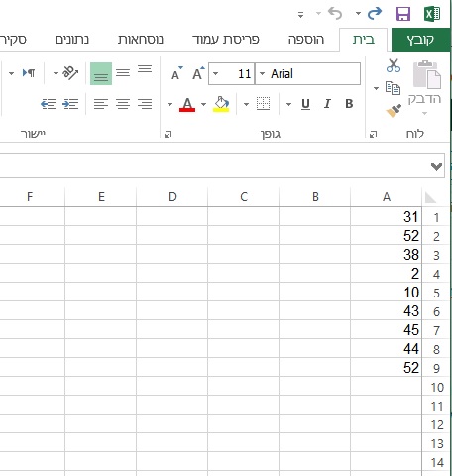Image resolution: width=452 pixels, height=476 pixels.
Task: Open the פריסת עמוד (Page Layout) tab
Action: click(x=226, y=40)
